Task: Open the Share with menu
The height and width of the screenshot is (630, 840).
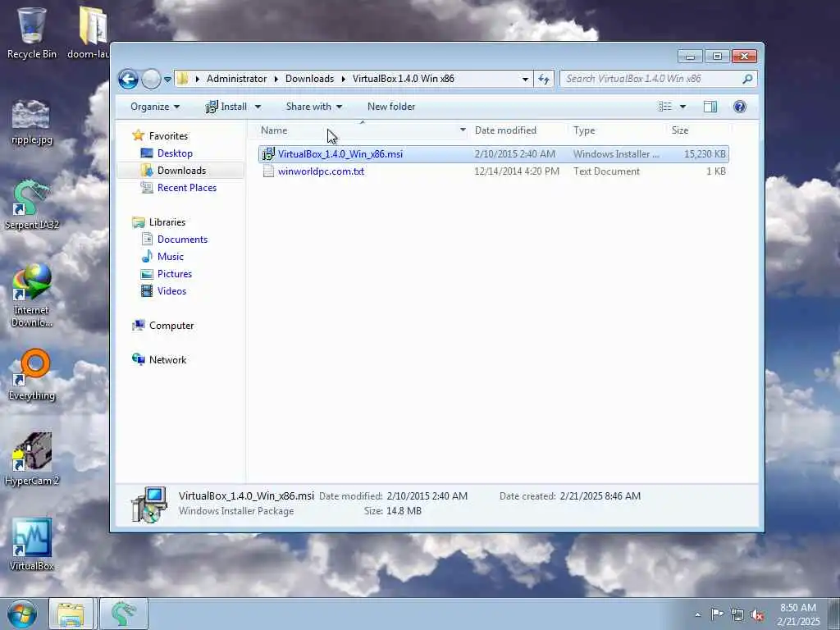Action: coord(314,107)
